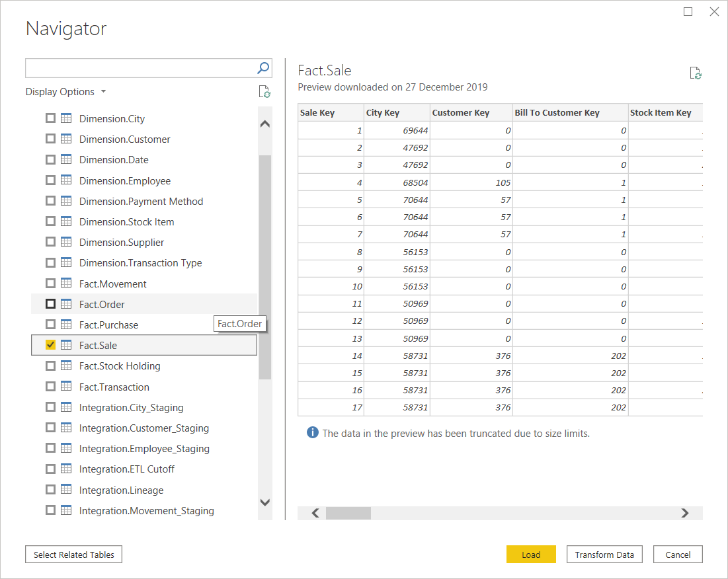This screenshot has width=728, height=579.
Task: Click inside the search input field
Action: click(132, 67)
